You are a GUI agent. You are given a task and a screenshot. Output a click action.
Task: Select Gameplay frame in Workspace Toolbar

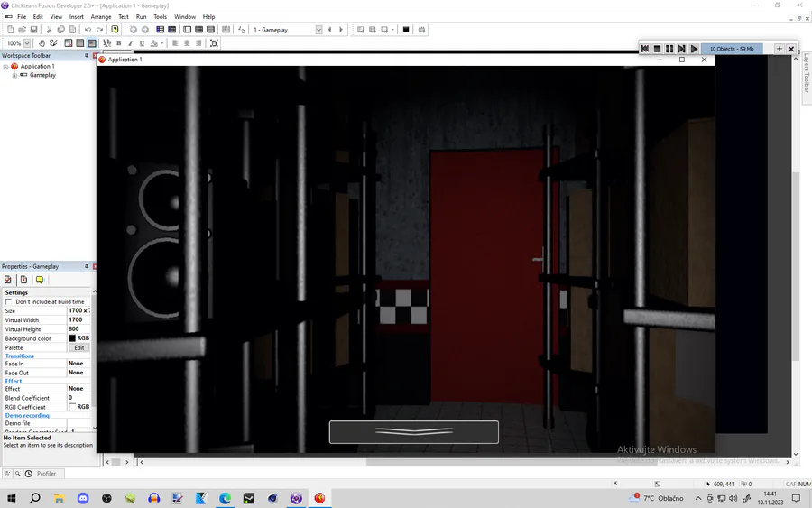(42, 75)
